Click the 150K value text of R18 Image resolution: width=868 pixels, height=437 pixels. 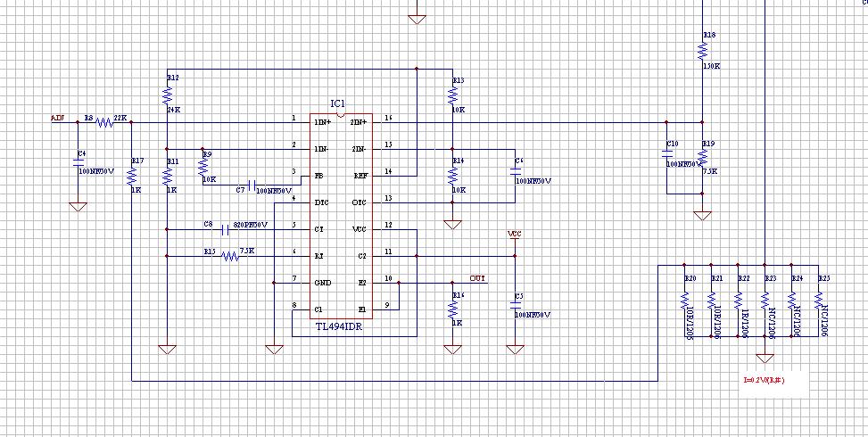pos(711,66)
